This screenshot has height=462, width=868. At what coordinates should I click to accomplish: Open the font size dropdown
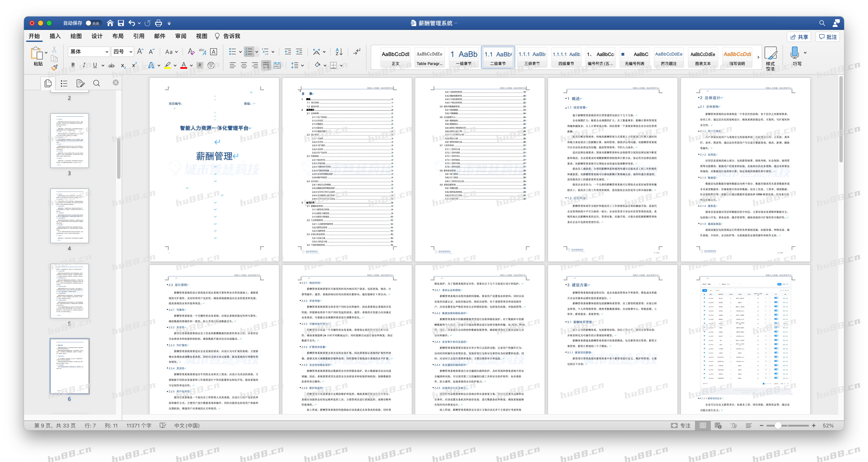131,51
